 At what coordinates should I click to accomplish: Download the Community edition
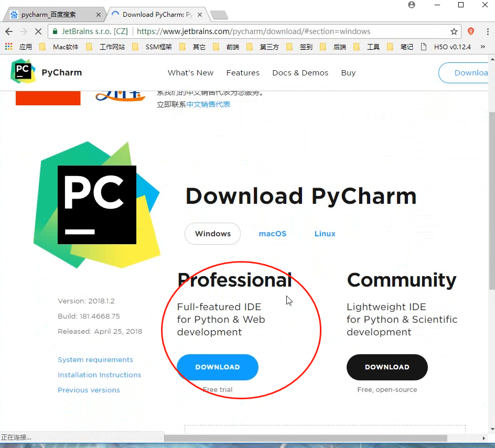[x=387, y=367]
